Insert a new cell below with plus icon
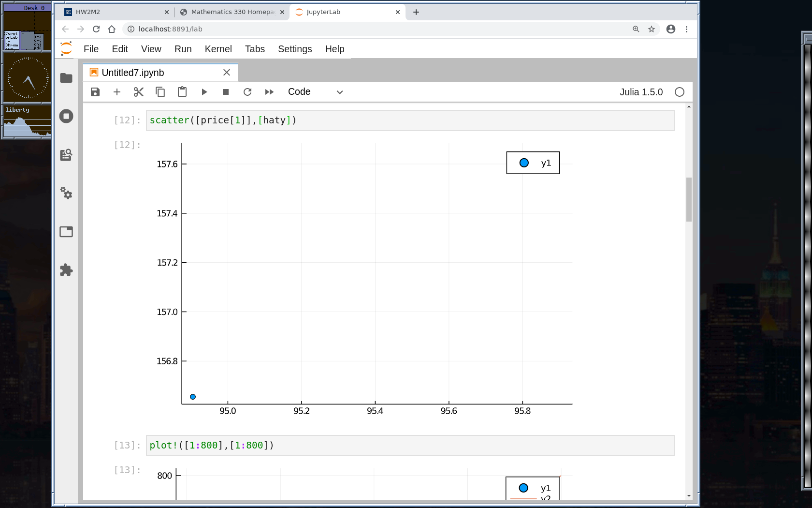 pyautogui.click(x=117, y=92)
